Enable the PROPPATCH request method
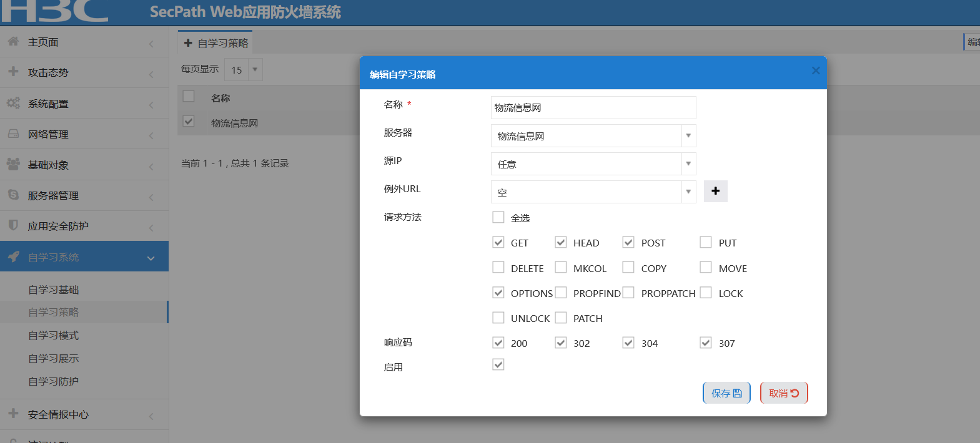Screen dimensions: 980x443 click(x=628, y=292)
